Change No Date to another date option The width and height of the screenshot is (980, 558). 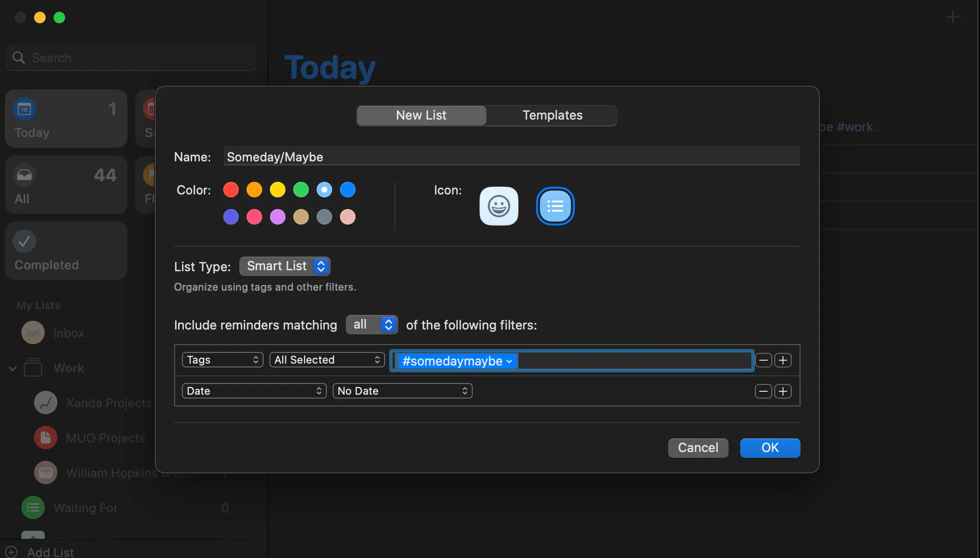pyautogui.click(x=403, y=390)
